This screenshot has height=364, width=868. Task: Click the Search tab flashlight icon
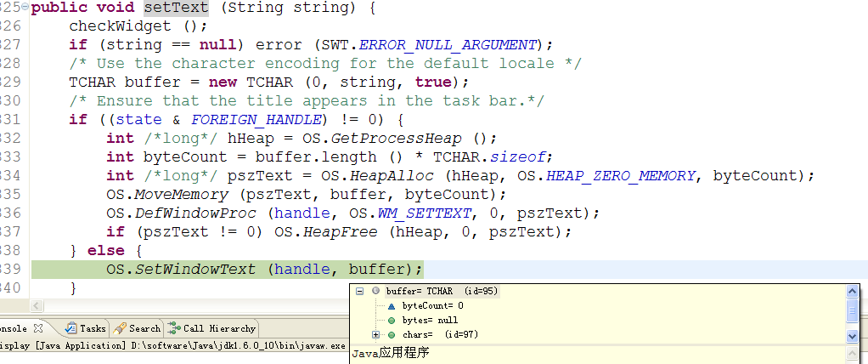[x=119, y=328]
